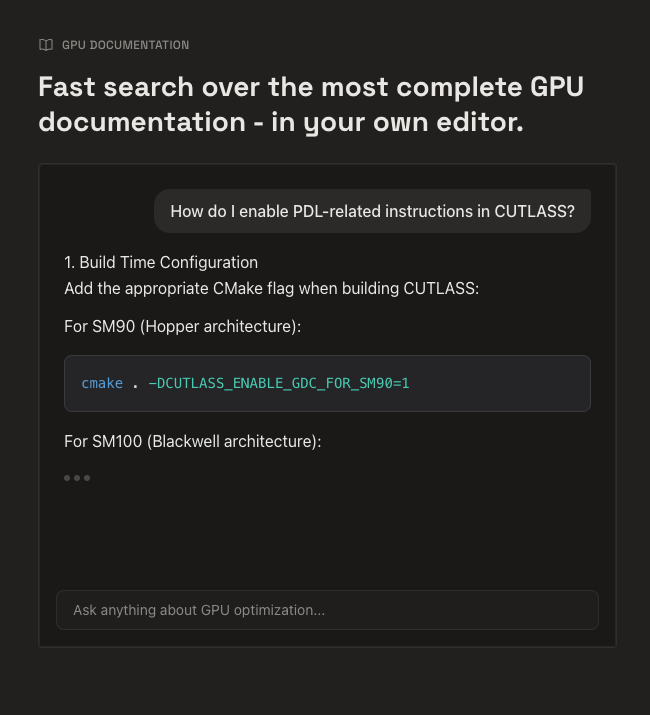Click the "Add the appropriate CMake flag" sentence
The height and width of the screenshot is (715, 650).
tap(271, 288)
